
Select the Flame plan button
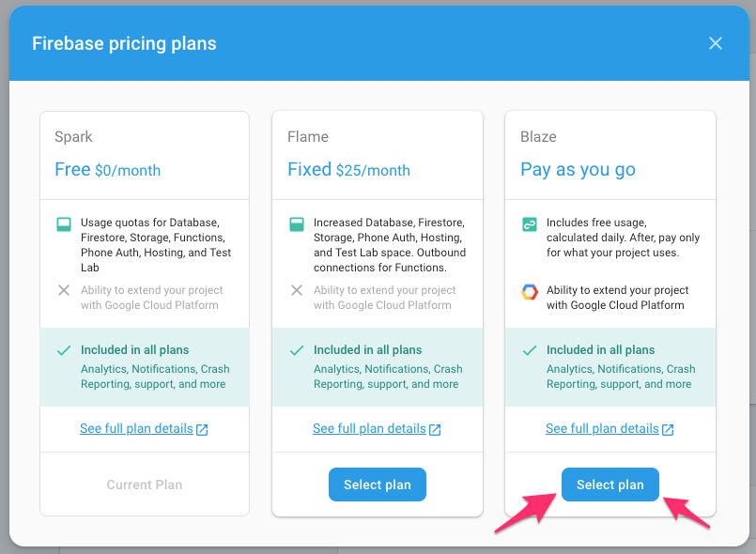point(377,485)
